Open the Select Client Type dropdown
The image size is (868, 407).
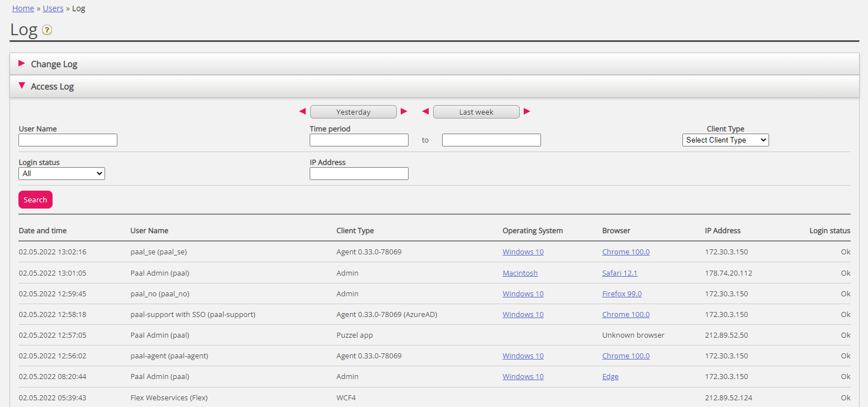[725, 140]
